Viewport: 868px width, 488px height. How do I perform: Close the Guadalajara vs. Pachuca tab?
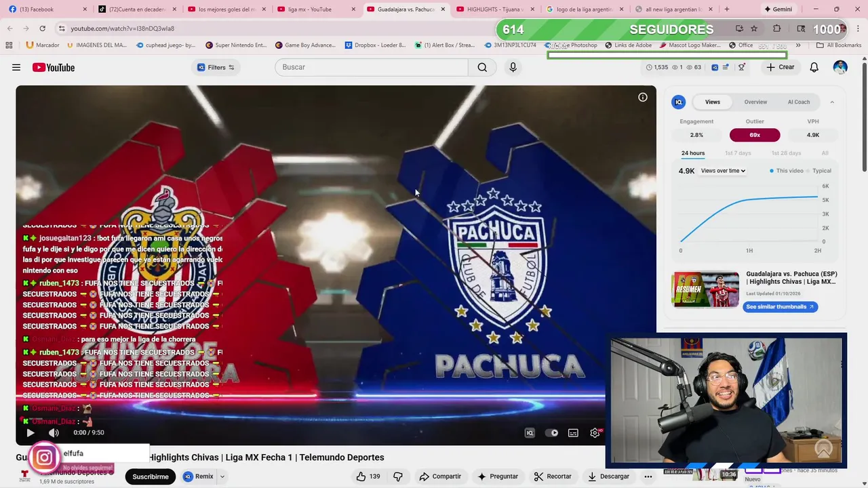pos(443,9)
